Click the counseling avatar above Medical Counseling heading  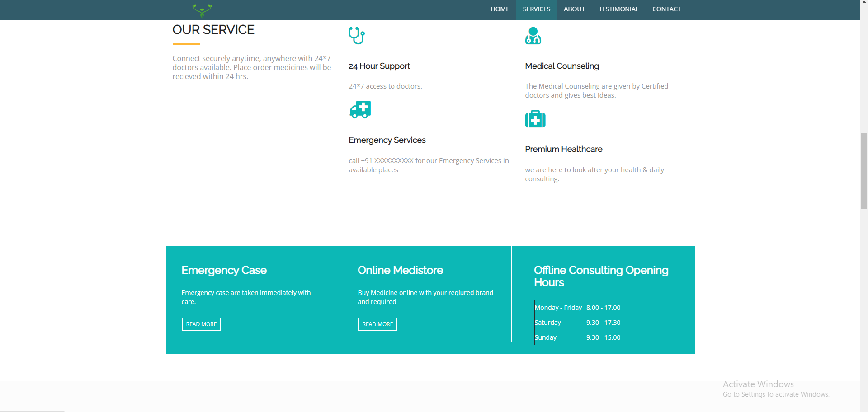click(x=533, y=35)
